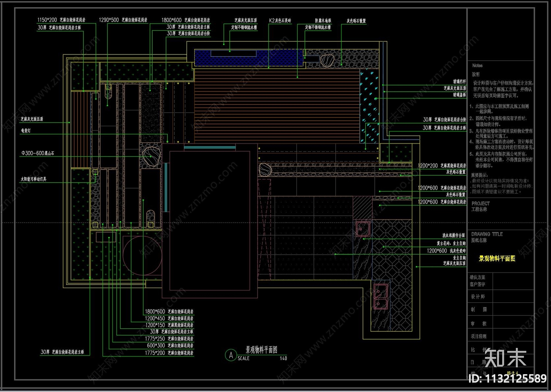The height and width of the screenshot is (392, 551).
Task: Click the '玻璃盖板' annotation
Action: (x=459, y=95)
